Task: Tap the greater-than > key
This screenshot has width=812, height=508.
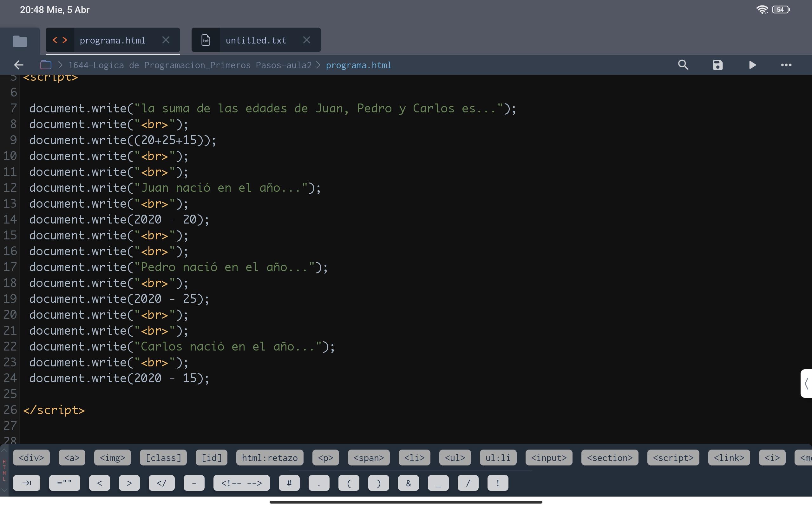Action: (x=129, y=483)
